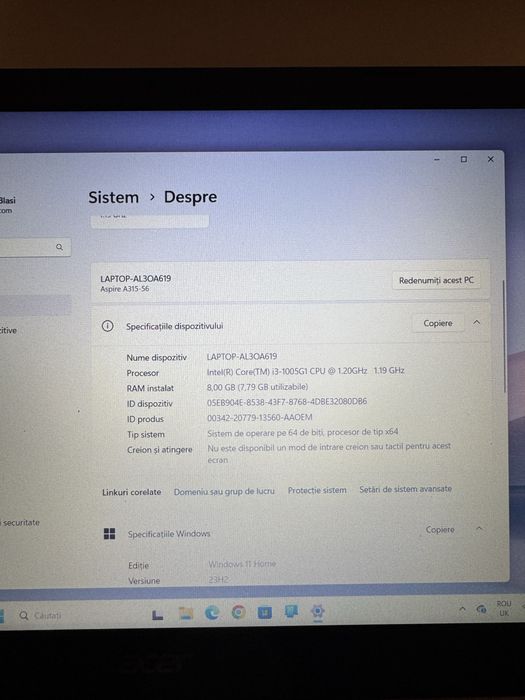The height and width of the screenshot is (700, 525).
Task: Click the Nume dispozitiv label
Action: click(157, 358)
